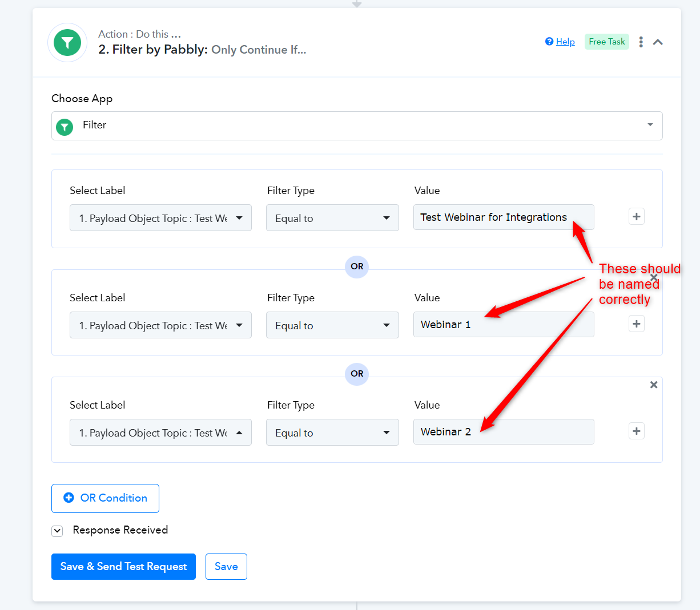Open Select Label dropdown in Webinar 1 row
Image resolution: width=700 pixels, height=610 pixels.
(160, 325)
